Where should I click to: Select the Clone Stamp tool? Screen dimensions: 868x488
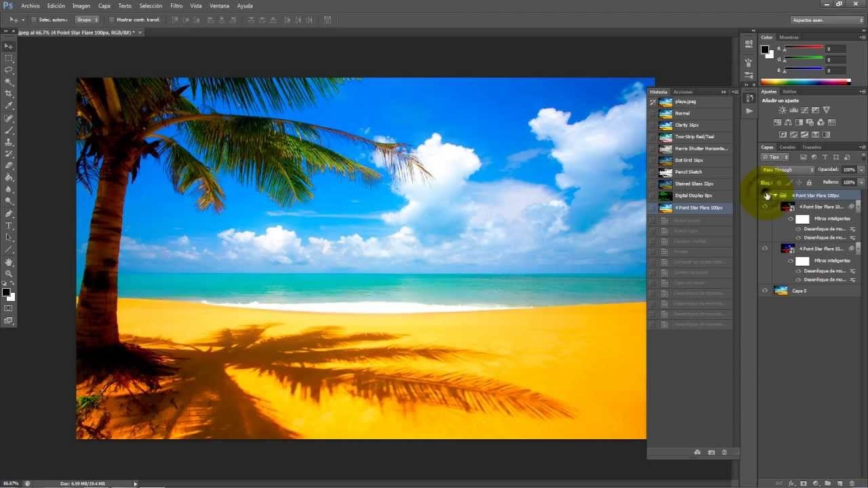click(9, 142)
